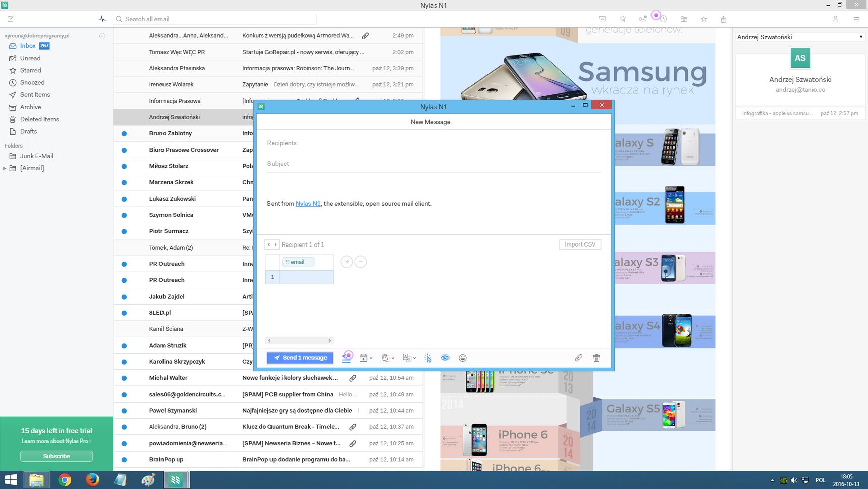Viewport: 868px width, 489px height.
Task: Open Pawel Szymanski message
Action: 268,410
